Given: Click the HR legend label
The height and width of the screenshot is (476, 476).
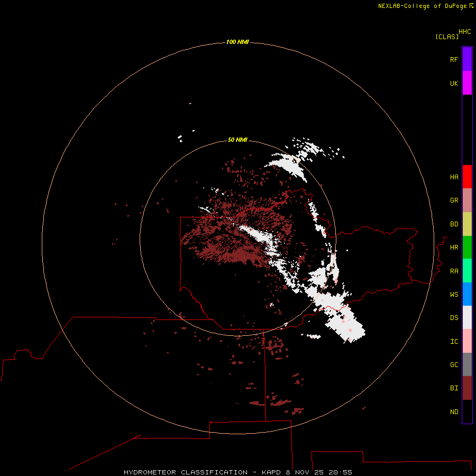Looking at the screenshot, I should (x=454, y=248).
